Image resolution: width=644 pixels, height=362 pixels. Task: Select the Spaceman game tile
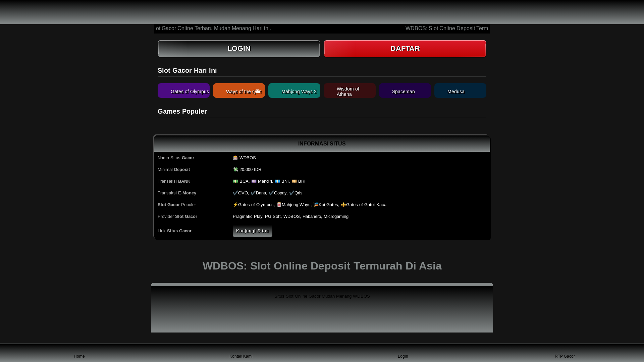[405, 90]
